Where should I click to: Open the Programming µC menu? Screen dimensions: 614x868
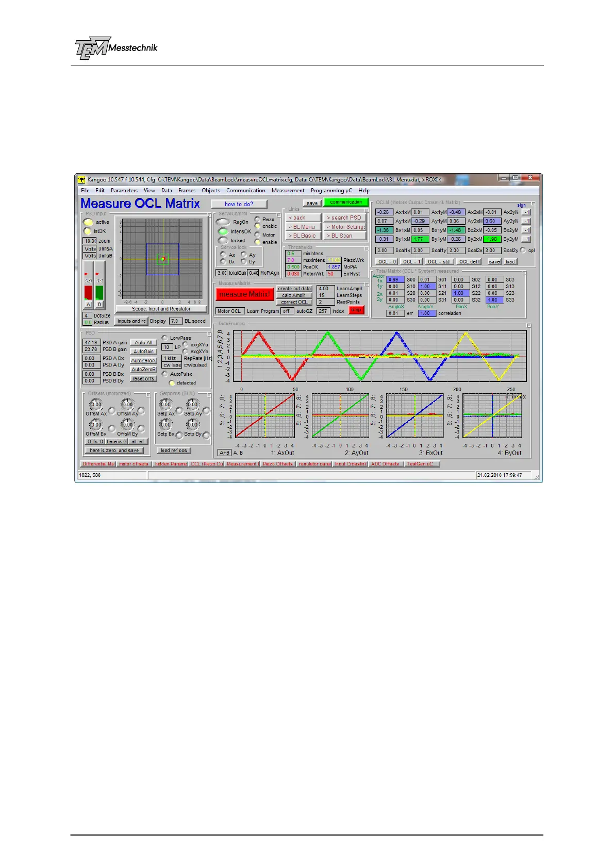tap(331, 190)
